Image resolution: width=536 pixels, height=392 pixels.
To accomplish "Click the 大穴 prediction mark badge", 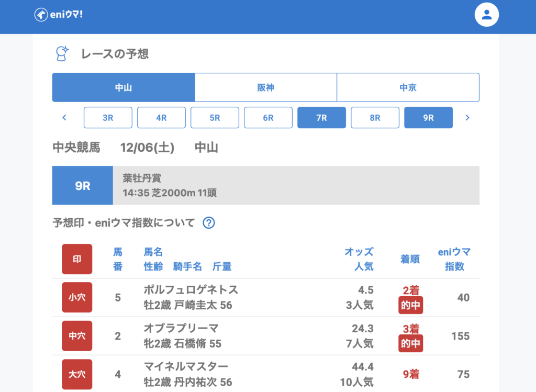I will tap(77, 374).
